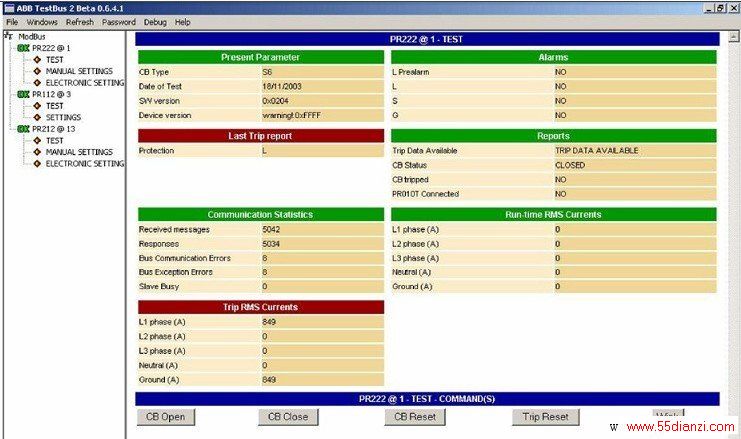The image size is (741, 439).
Task: Open the Refresh menu
Action: click(80, 22)
